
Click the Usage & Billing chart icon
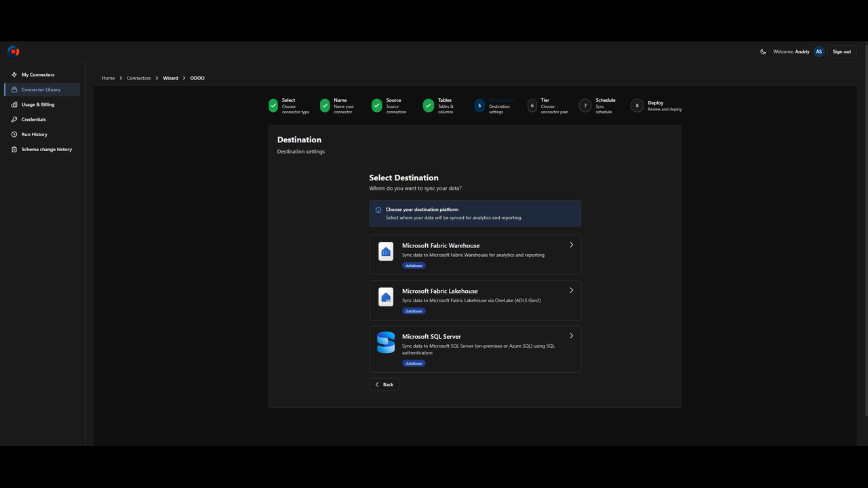(14, 104)
